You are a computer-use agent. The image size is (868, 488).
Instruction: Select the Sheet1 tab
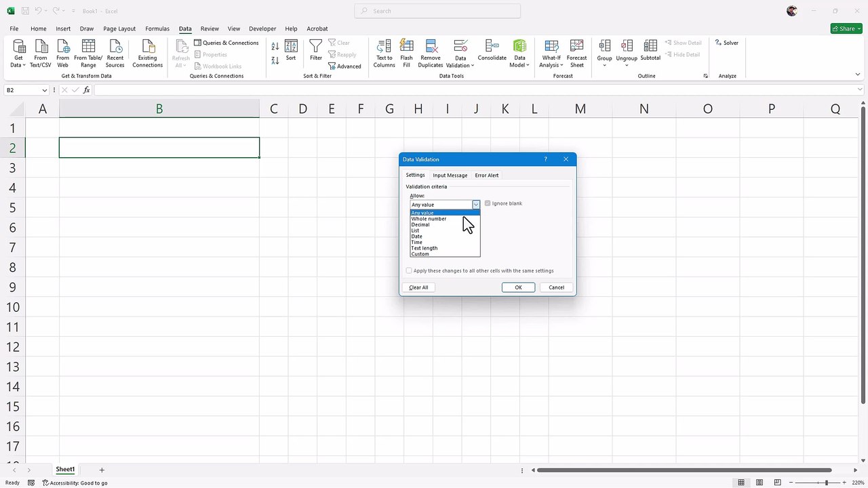tap(65, 470)
